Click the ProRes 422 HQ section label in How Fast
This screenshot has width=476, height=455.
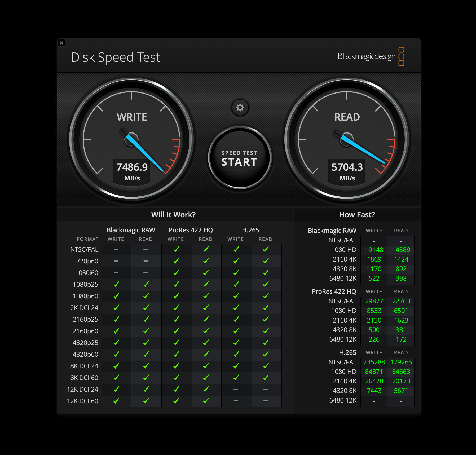pos(334,291)
